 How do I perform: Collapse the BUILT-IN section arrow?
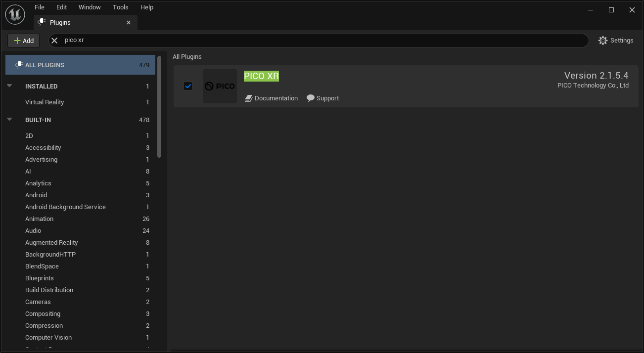[x=9, y=119]
